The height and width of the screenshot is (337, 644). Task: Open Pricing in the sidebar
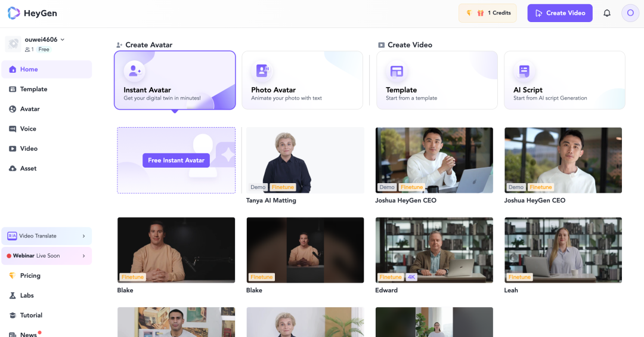(x=47, y=276)
